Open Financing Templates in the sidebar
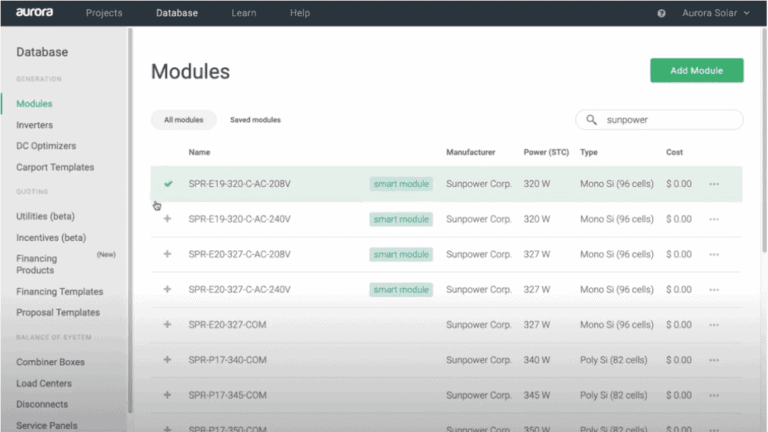 [60, 291]
